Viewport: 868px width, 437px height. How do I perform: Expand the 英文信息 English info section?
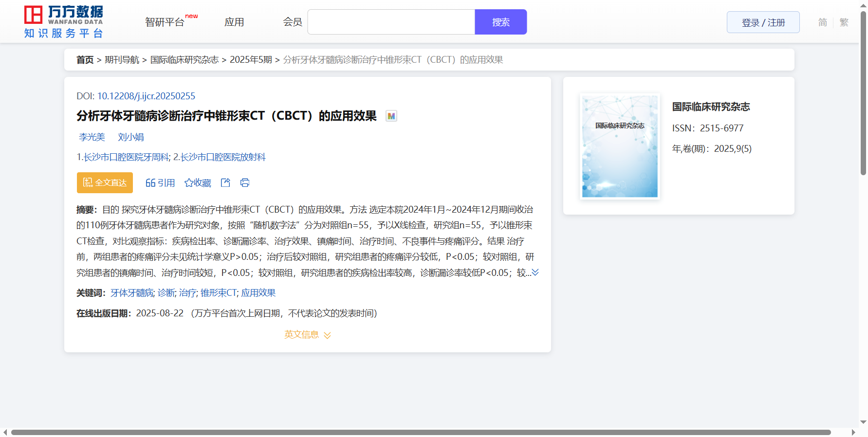[307, 335]
